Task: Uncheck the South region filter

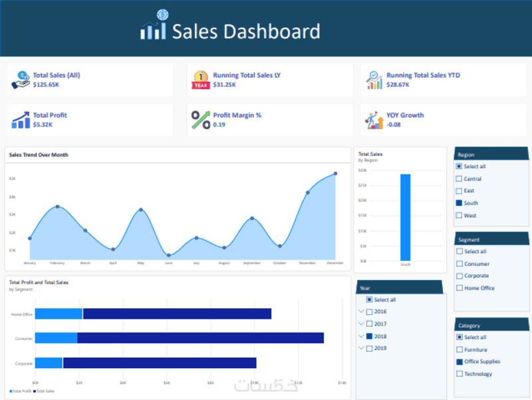Action: [459, 203]
